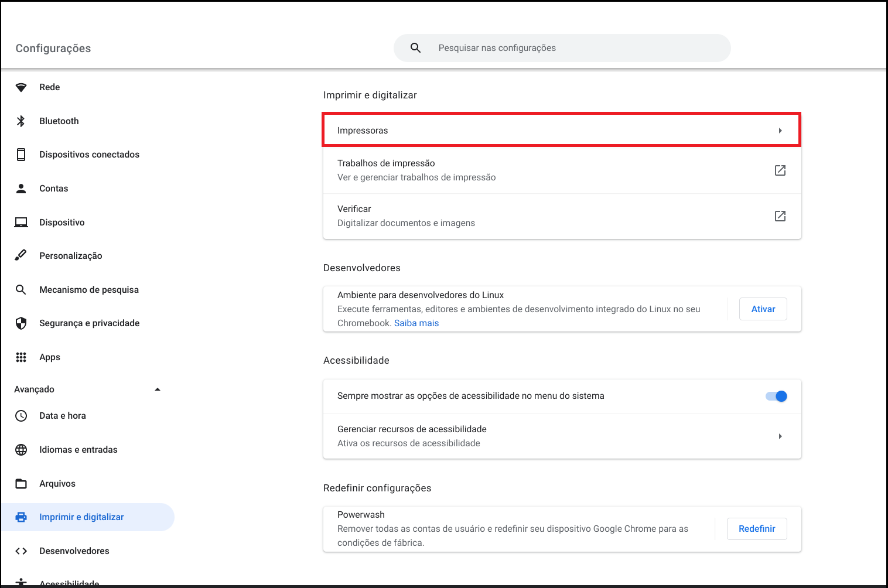Go to Data e hora menu item
Screen dimensions: 888x588
[x=63, y=416]
